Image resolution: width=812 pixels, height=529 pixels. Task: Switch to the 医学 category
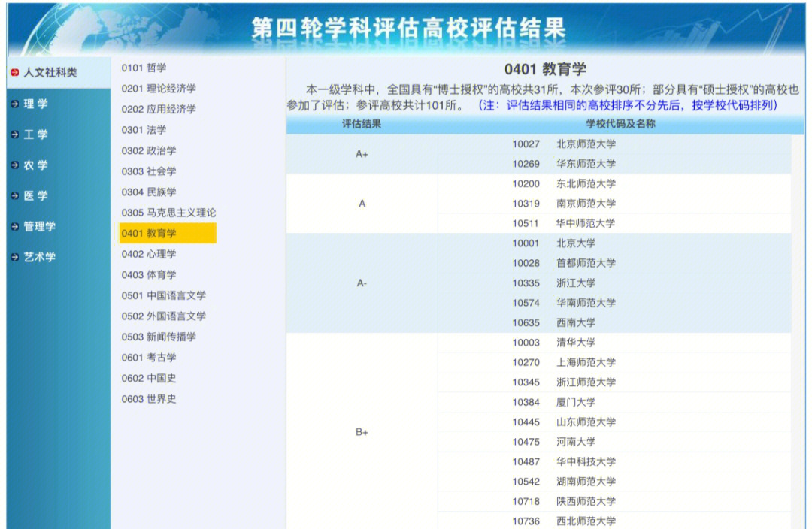point(36,195)
